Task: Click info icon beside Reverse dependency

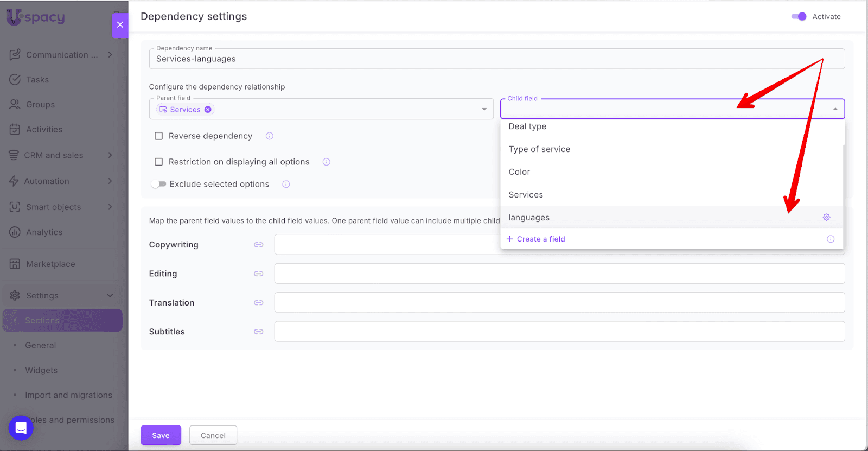Action: pos(270,136)
